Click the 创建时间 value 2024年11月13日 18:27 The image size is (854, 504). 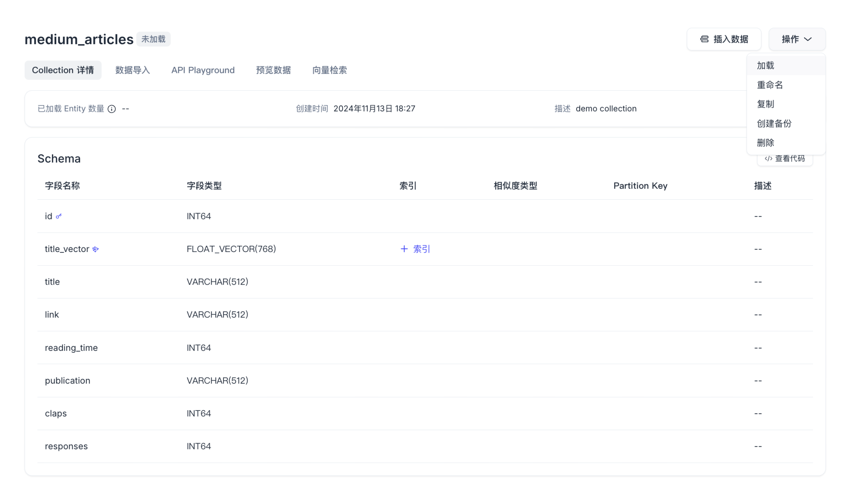click(374, 109)
